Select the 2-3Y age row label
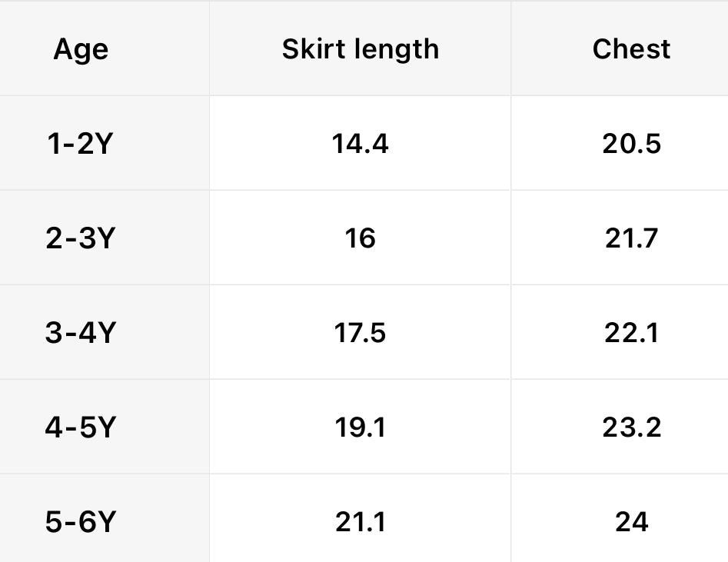The width and height of the screenshot is (728, 562). click(x=80, y=238)
